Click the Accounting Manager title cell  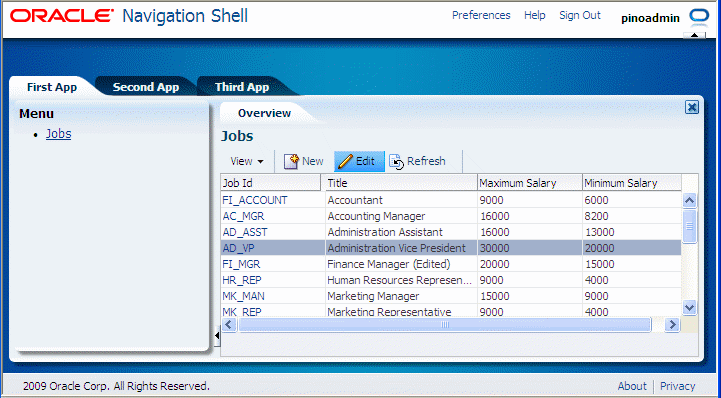pyautogui.click(x=401, y=216)
